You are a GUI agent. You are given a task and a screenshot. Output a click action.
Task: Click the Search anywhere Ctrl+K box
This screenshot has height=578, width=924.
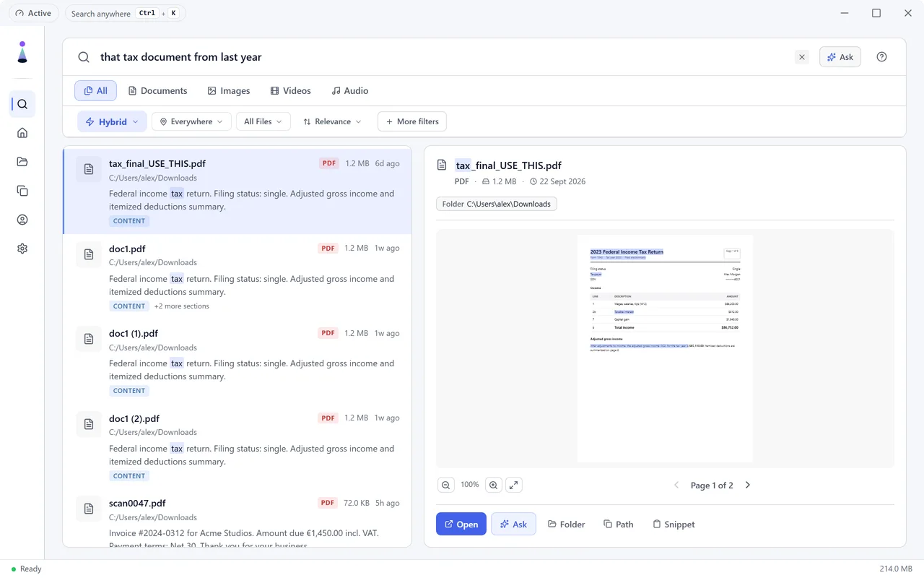tap(125, 13)
